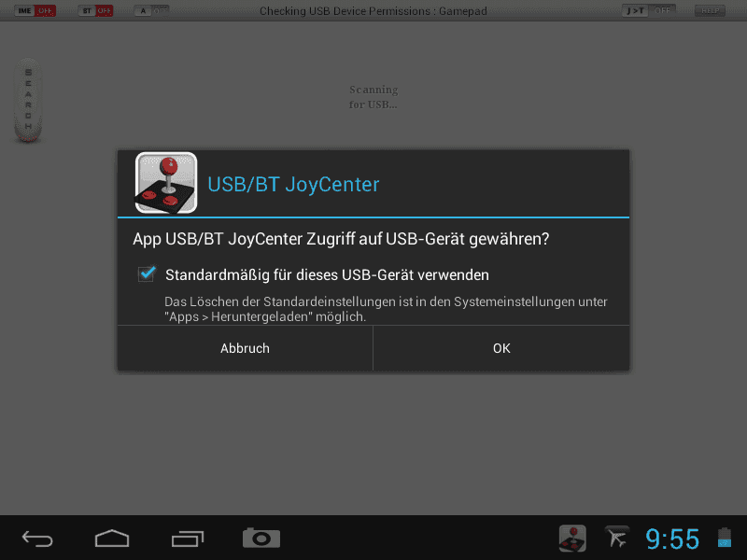Take a screenshot with the camera icon
This screenshot has width=747, height=560.
pos(261,539)
